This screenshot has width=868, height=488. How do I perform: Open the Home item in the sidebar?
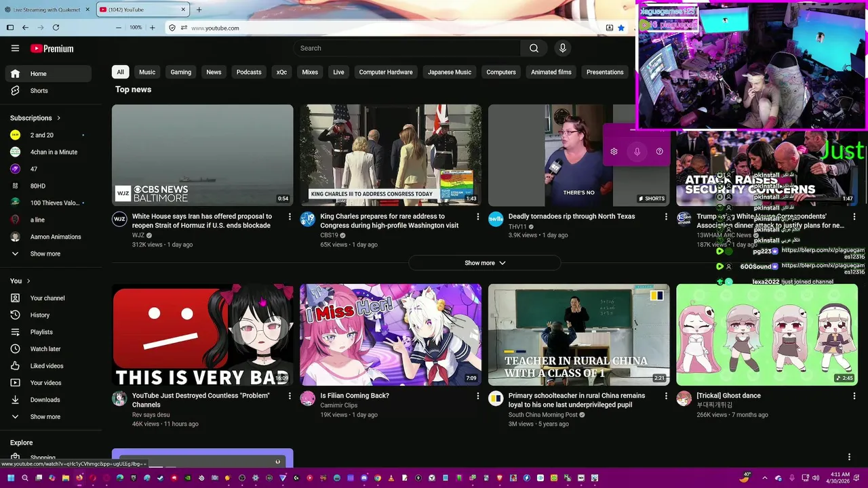click(x=48, y=74)
